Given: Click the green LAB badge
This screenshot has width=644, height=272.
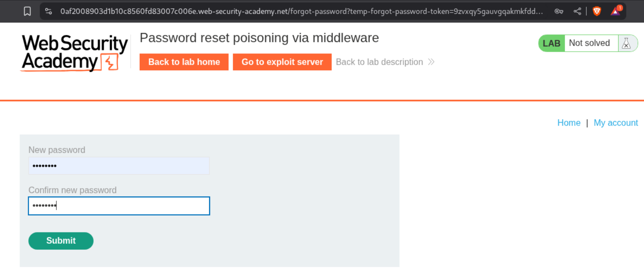Looking at the screenshot, I should coord(552,43).
